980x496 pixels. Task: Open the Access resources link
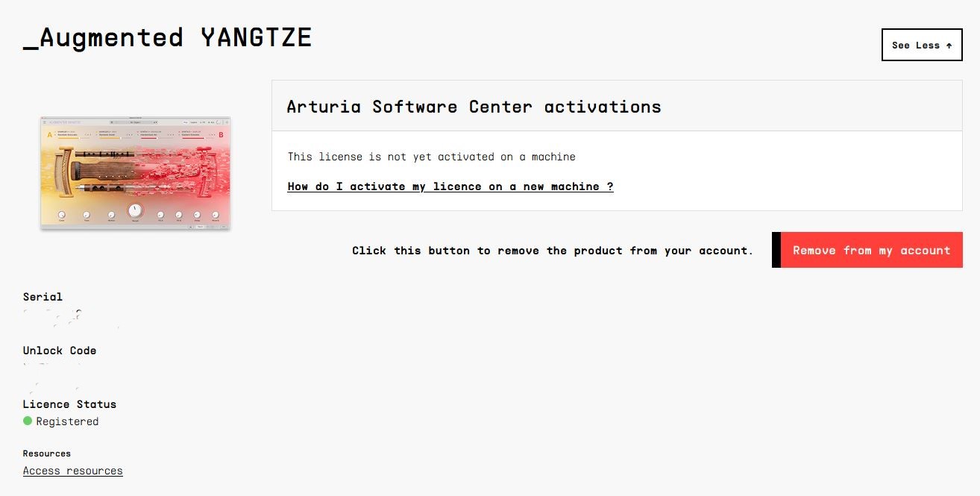pos(72,471)
